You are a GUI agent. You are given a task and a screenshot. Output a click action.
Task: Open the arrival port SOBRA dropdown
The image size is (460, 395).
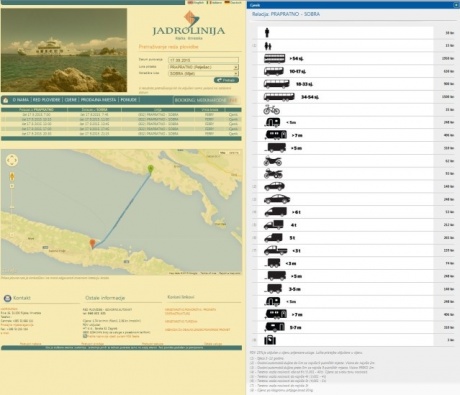(203, 73)
